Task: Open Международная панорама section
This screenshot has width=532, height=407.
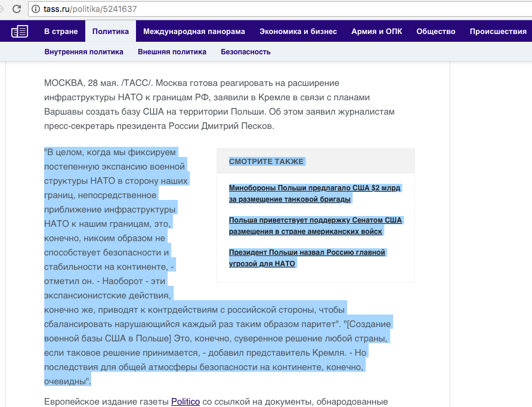Action: (x=193, y=31)
